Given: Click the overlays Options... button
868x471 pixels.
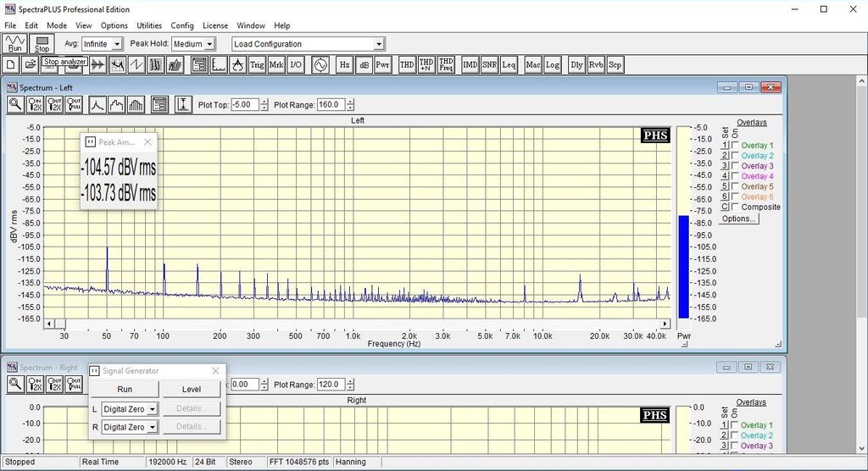Looking at the screenshot, I should tap(738, 219).
